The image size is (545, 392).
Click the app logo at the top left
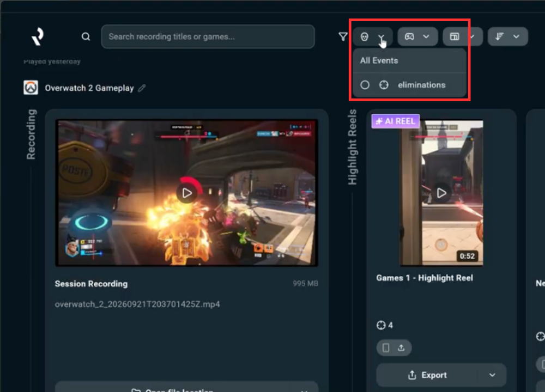(x=38, y=36)
